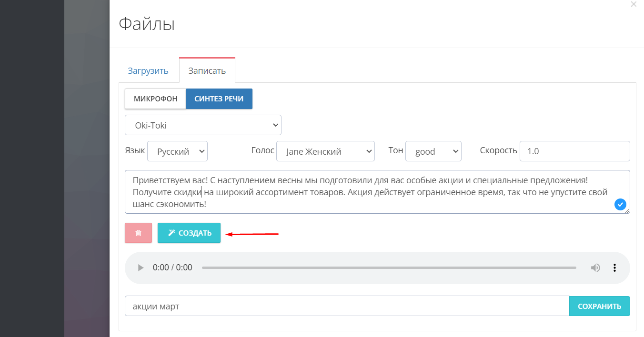The image size is (644, 337).
Task: Play the synthesized audio preview
Action: point(141,268)
